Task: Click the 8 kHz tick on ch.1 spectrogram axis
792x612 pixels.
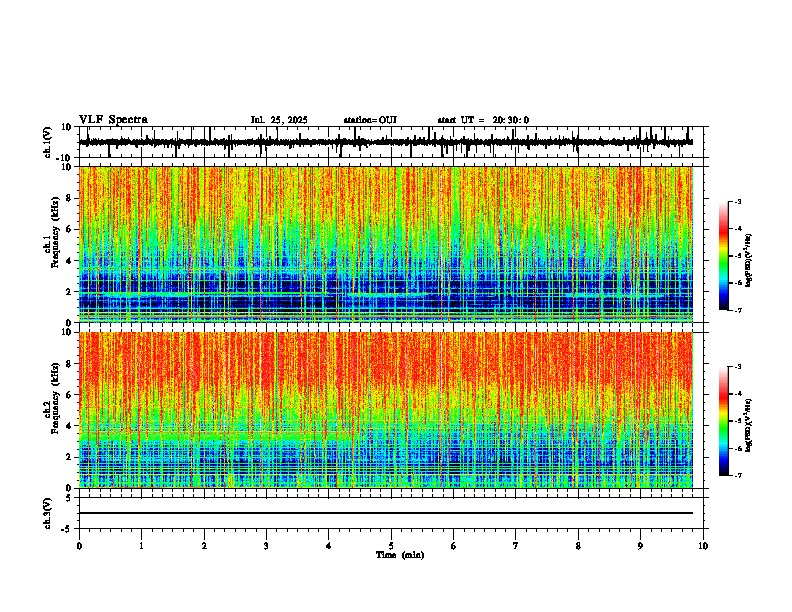Action: [70, 198]
